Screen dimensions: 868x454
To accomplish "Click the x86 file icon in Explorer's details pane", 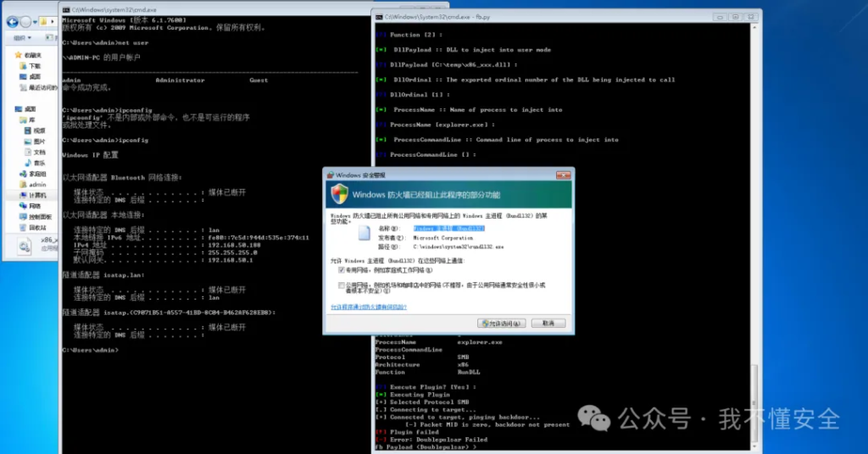I will coord(25,246).
